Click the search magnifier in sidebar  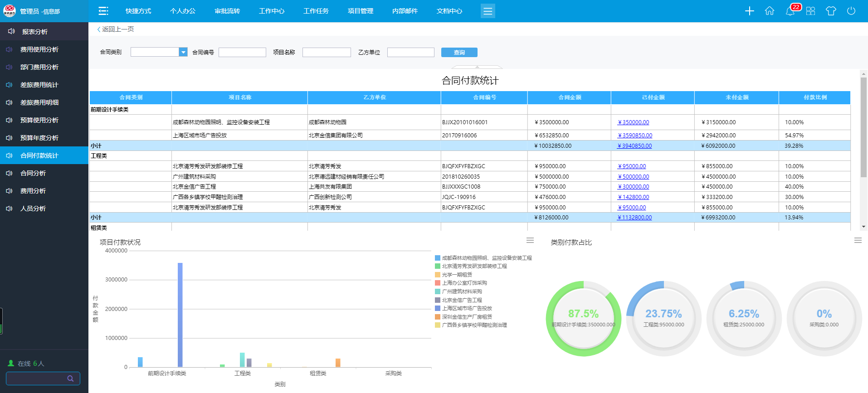70,378
